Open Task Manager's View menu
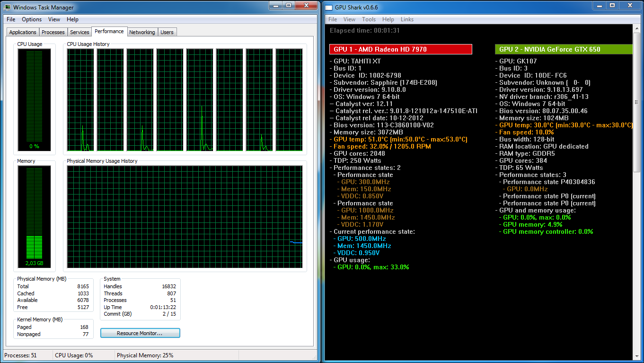This screenshot has width=644, height=363. coord(54,19)
